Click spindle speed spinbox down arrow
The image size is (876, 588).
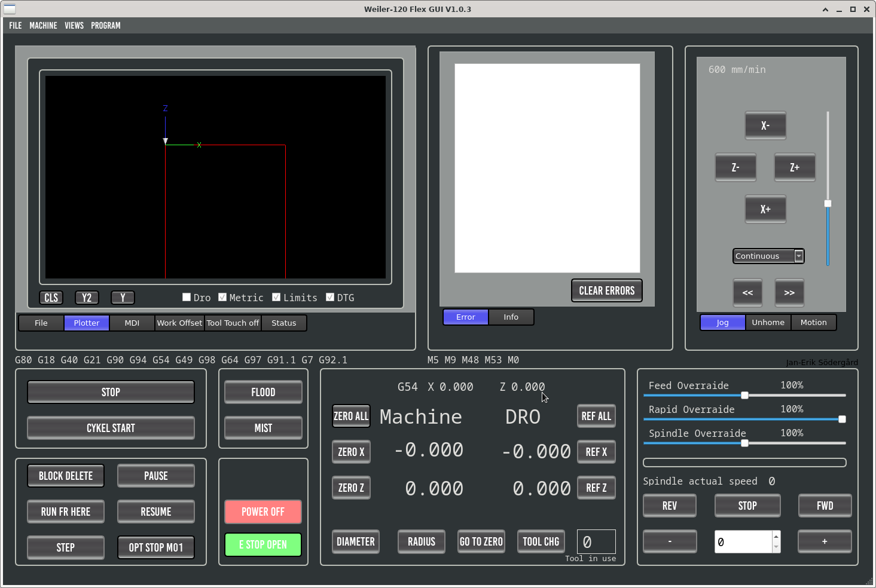776,547
